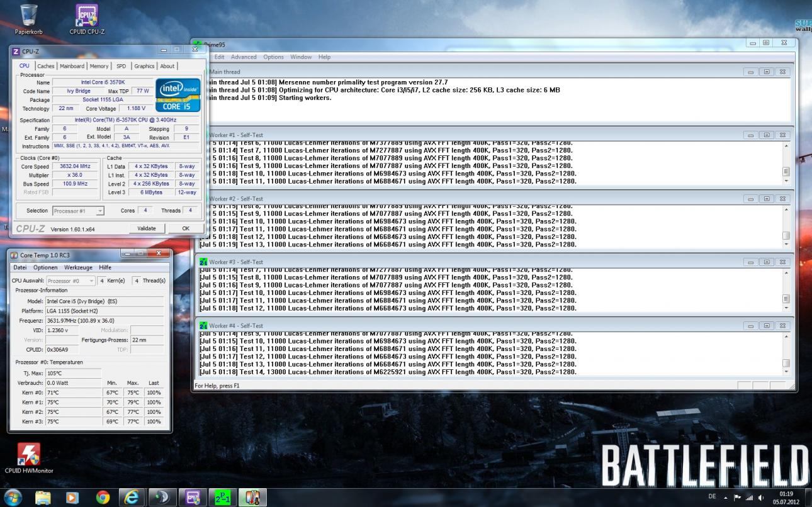
Task: Click the Kern #0 temperature 71°C
Action: [x=73, y=393]
